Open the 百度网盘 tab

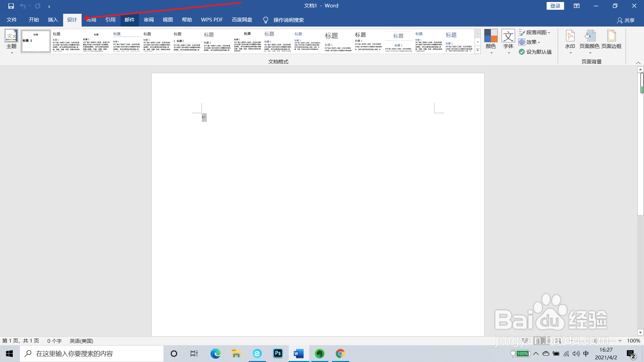[242, 20]
